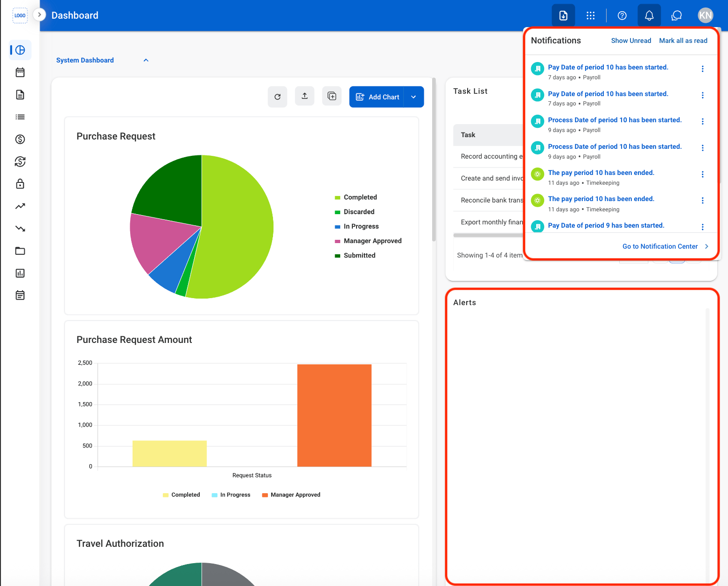
Task: Open options for Pay Date period 9 notification
Action: (x=702, y=227)
